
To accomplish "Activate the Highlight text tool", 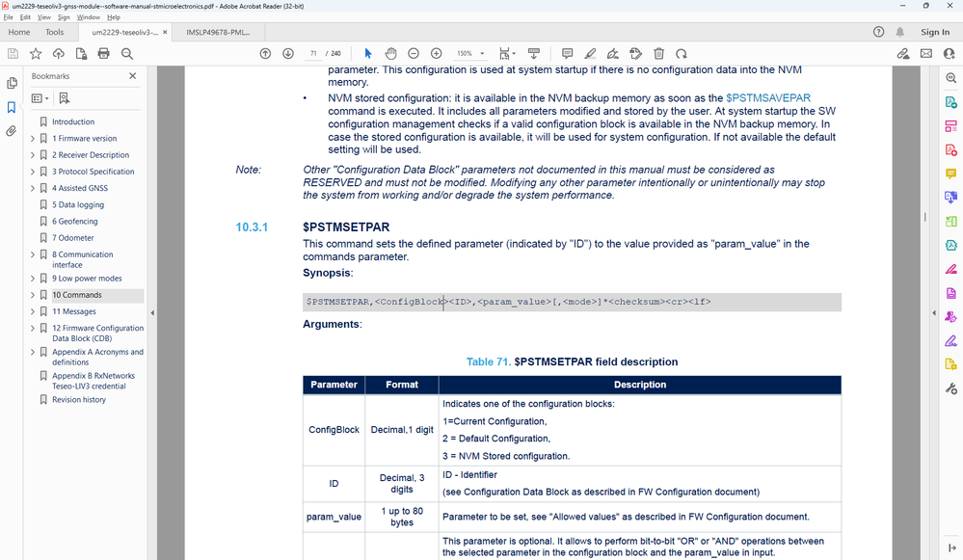I will coord(590,53).
